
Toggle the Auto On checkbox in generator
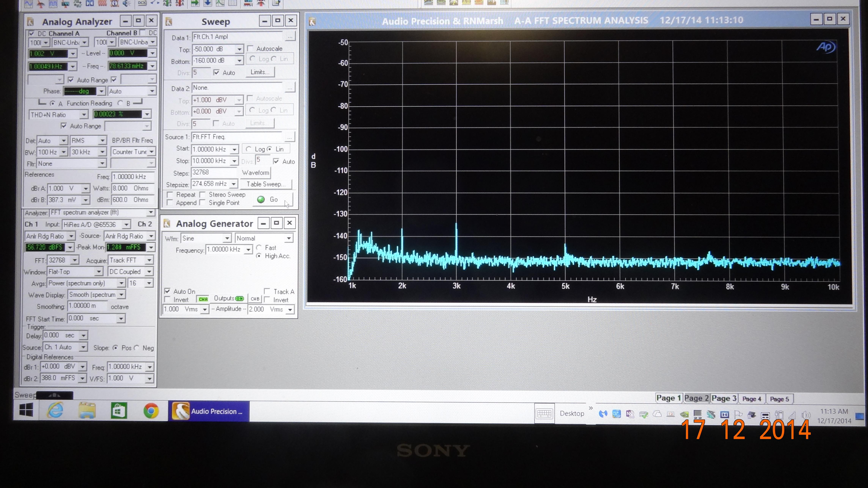pos(167,291)
